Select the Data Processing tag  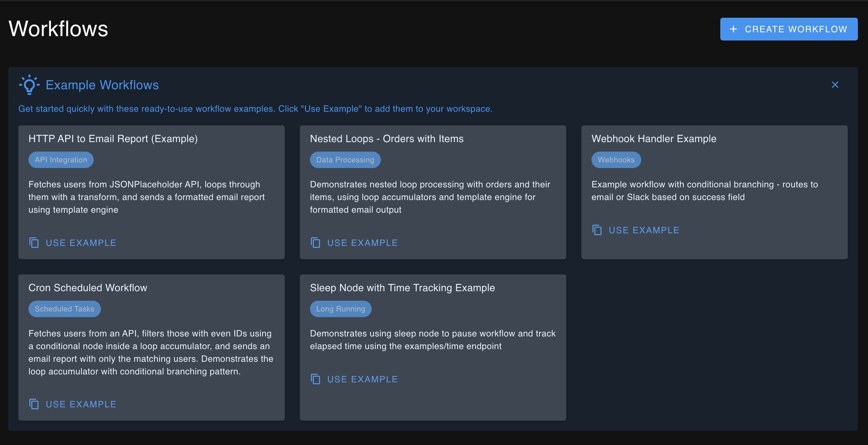(x=345, y=160)
